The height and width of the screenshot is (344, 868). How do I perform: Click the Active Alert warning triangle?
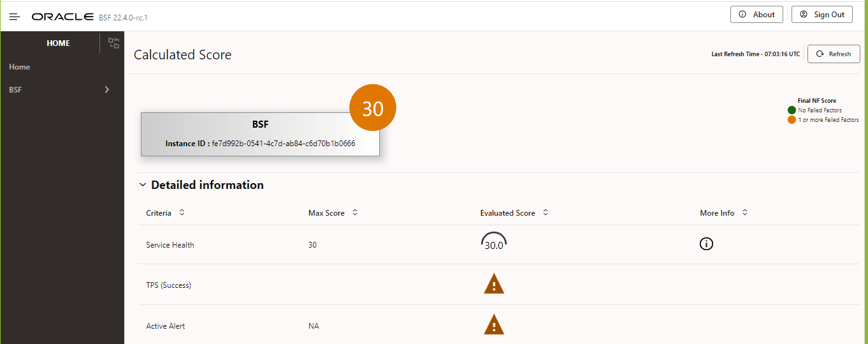(x=494, y=324)
